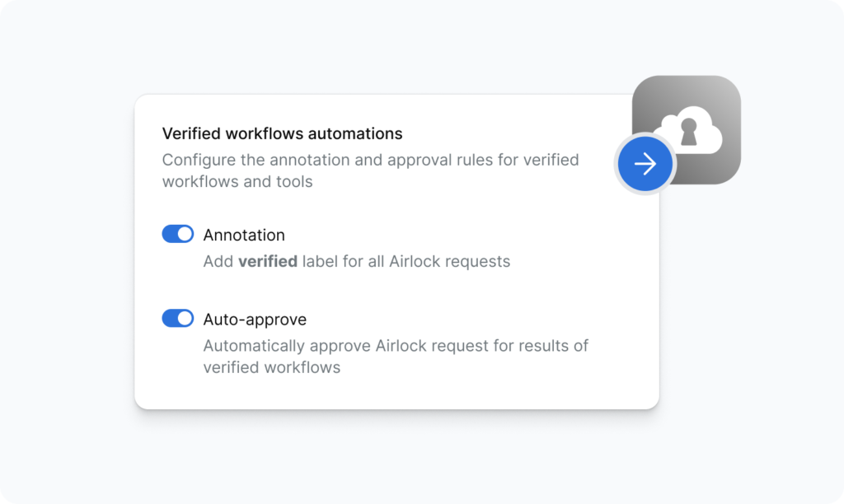This screenshot has height=504, width=844.
Task: Click the "Annotation" label text
Action: tap(244, 236)
